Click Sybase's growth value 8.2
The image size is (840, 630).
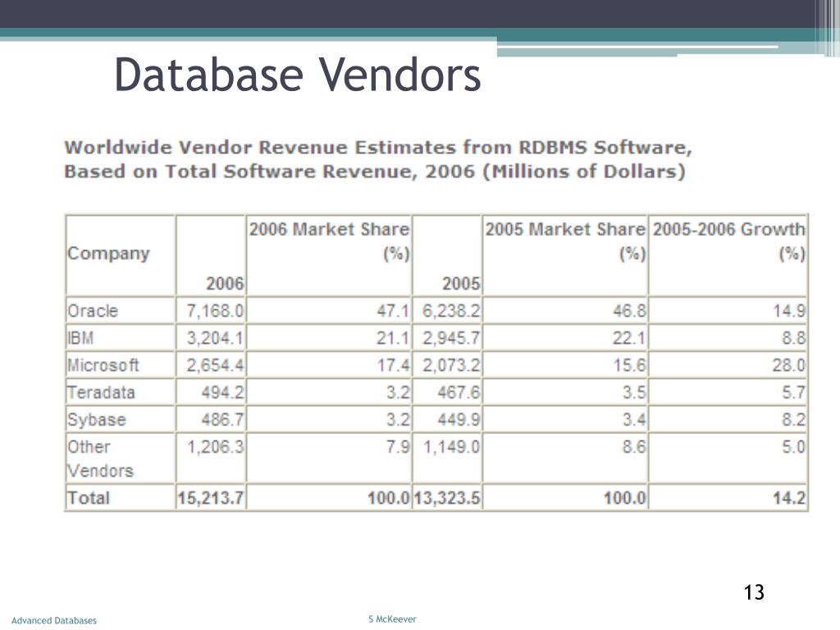coord(794,419)
